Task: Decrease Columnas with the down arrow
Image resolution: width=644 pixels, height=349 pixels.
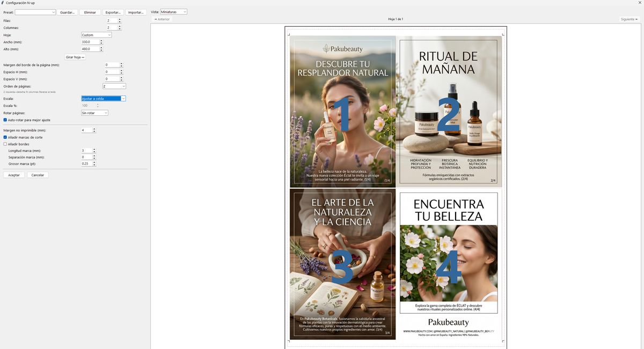Action: [x=120, y=29]
